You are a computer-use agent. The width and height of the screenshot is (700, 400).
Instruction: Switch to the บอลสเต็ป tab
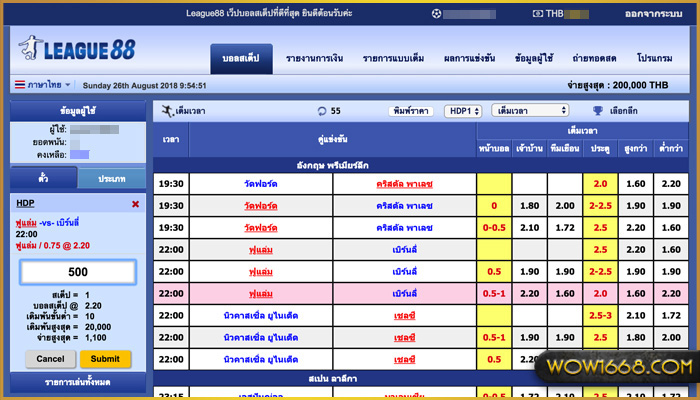coord(240,59)
